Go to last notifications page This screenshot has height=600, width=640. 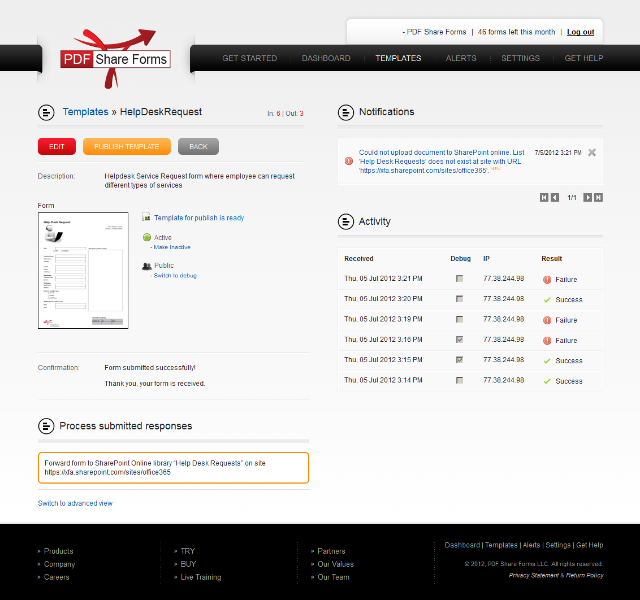[x=598, y=198]
